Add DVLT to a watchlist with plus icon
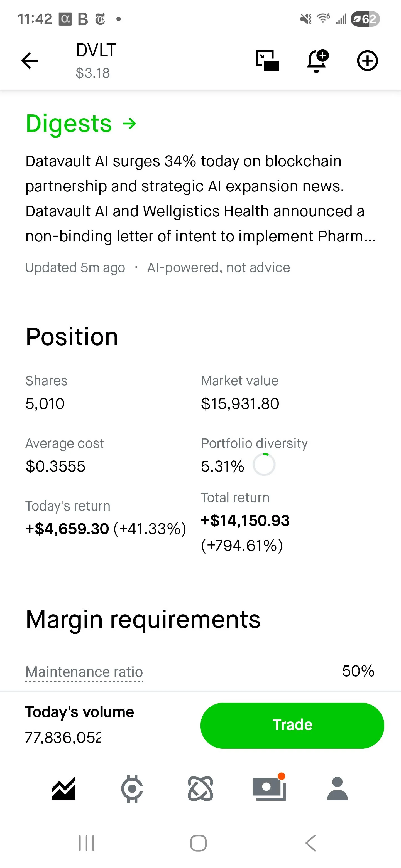 367,61
